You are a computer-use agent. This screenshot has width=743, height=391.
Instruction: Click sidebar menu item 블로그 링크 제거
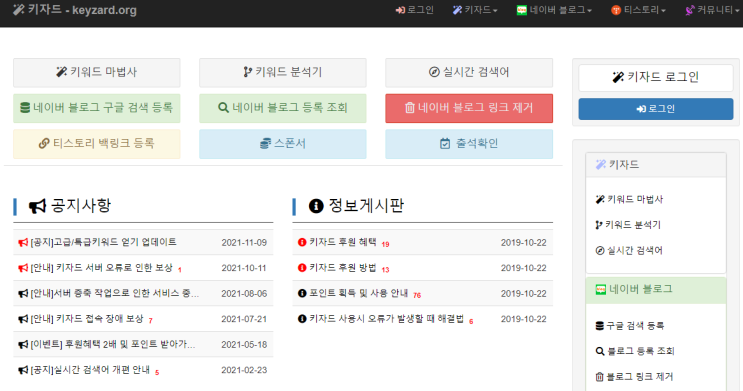coord(634,377)
